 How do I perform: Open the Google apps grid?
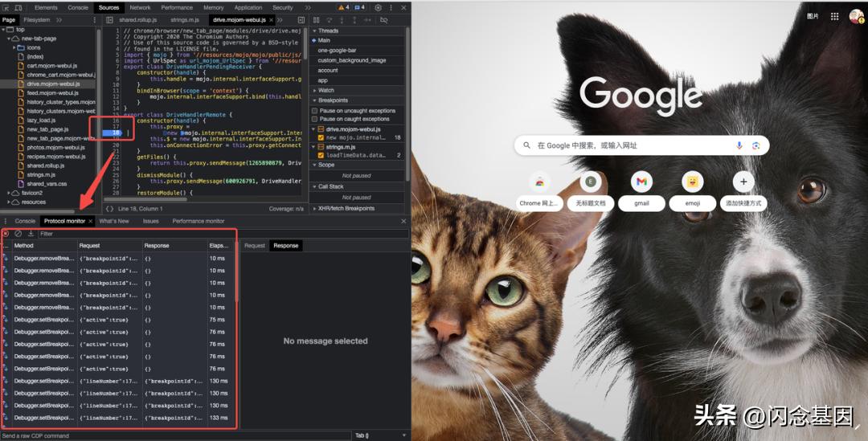(x=834, y=16)
